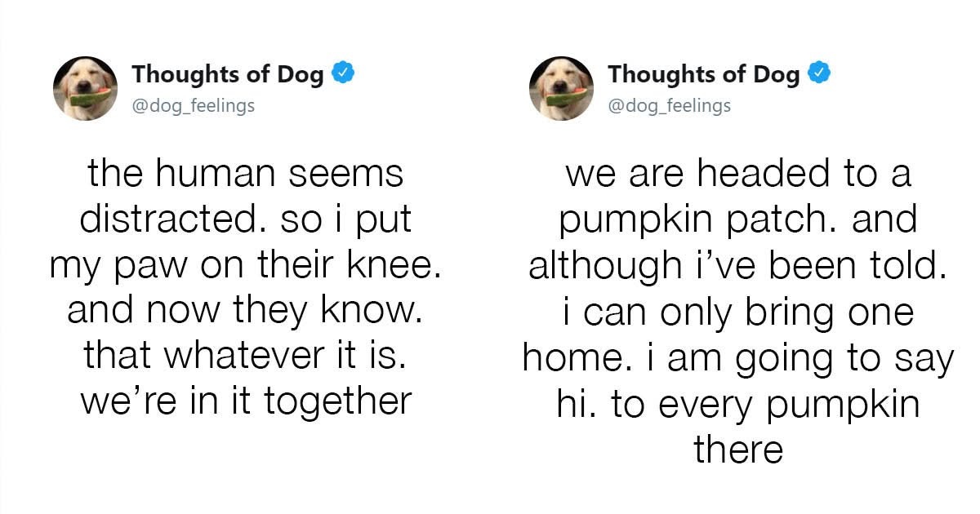Click the line "distracted. so i put"

(x=246, y=219)
